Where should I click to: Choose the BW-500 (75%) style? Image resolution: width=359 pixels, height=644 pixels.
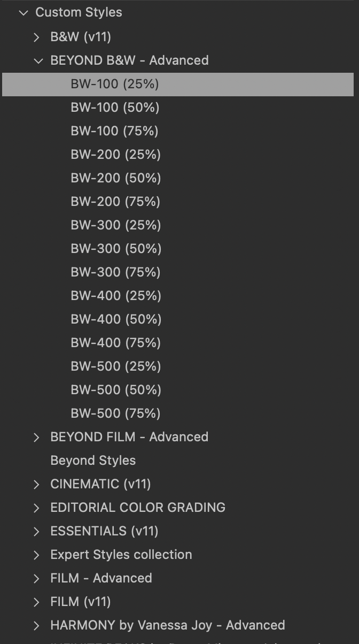[x=178, y=413]
